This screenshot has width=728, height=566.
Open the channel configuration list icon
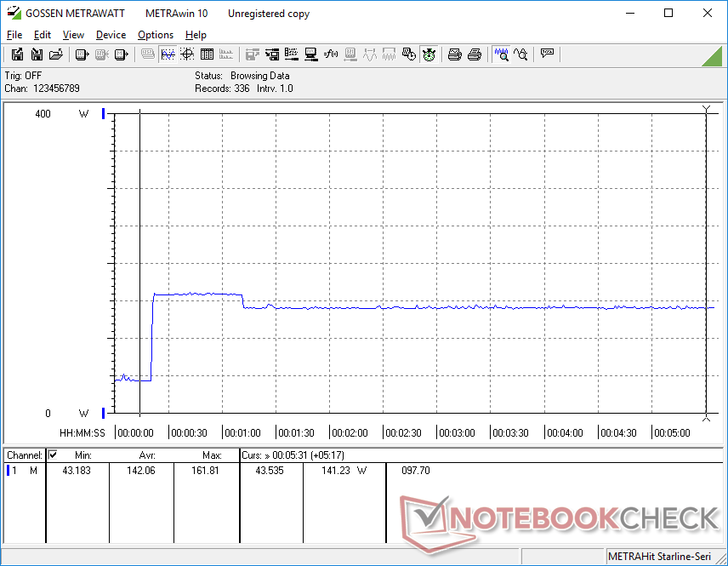(x=292, y=54)
